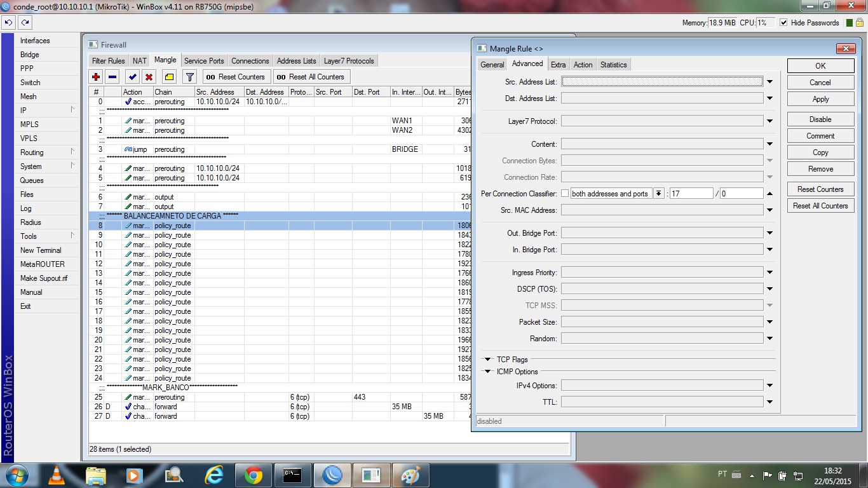Click the Undo arrow in WinBox toolbar
The width and height of the screenshot is (868, 488).
(x=8, y=23)
